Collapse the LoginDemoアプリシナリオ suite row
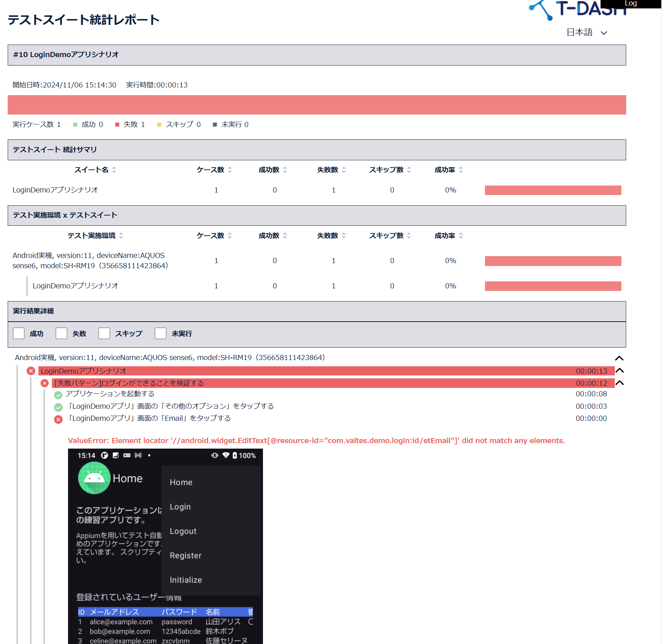The image size is (662, 644). point(619,371)
